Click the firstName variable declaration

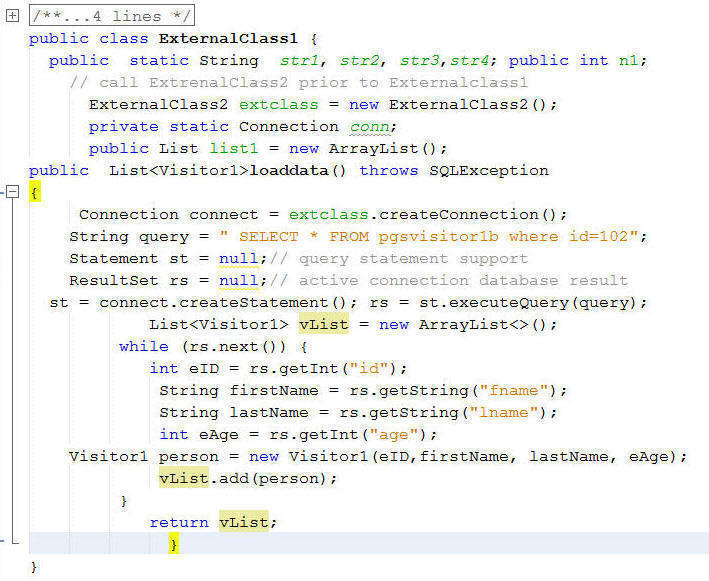[274, 390]
